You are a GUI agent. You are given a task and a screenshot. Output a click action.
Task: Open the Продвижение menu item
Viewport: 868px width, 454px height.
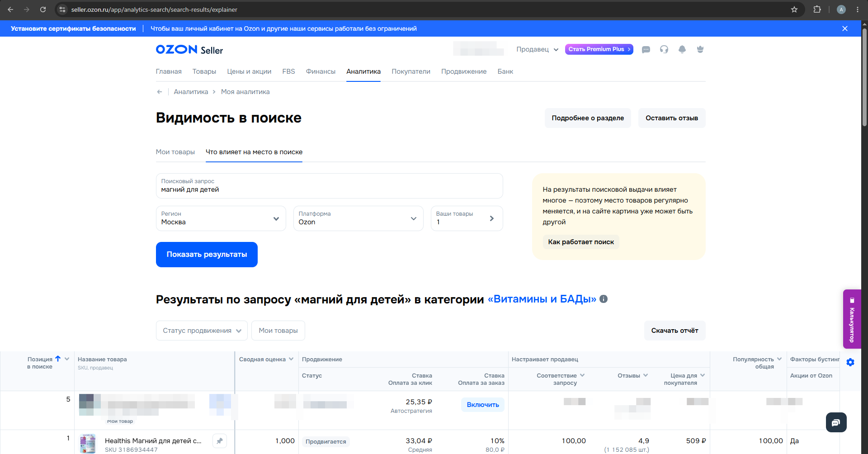464,71
